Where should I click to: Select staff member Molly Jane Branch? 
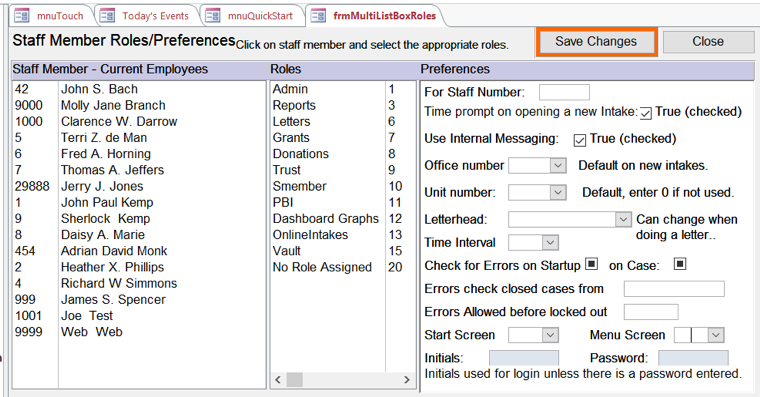(139, 105)
